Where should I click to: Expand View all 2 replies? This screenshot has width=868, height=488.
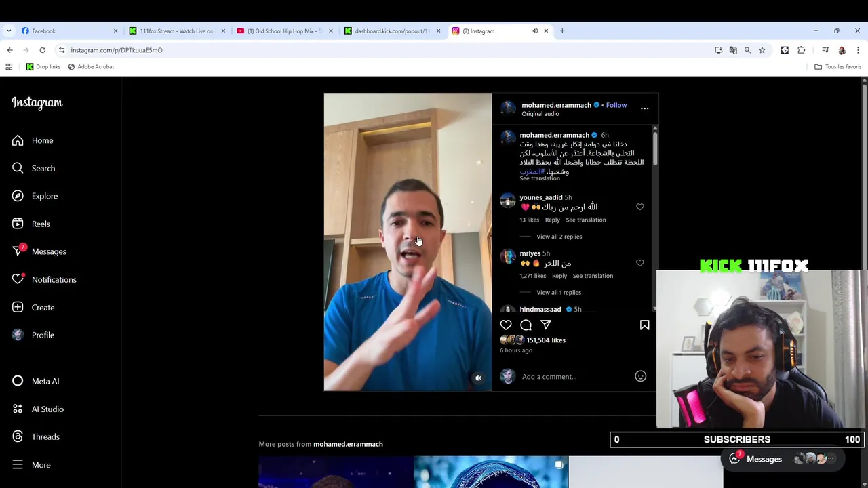[559, 237]
